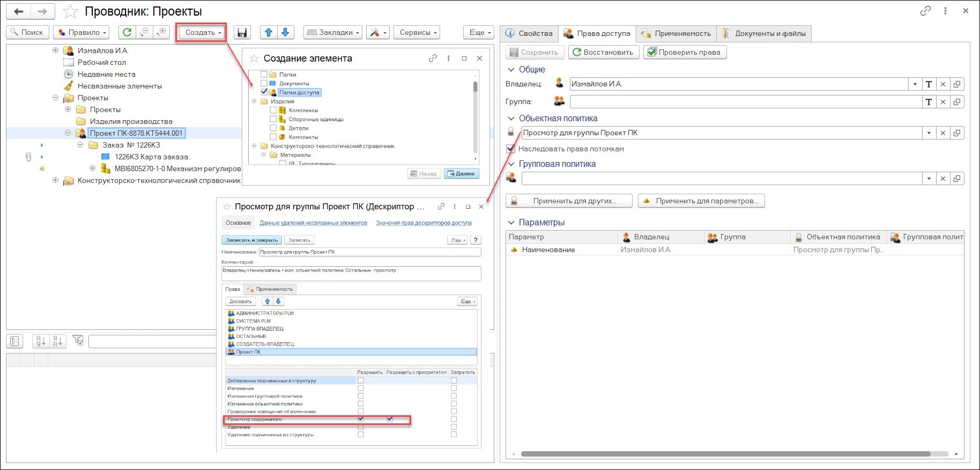Move right up in descriptor Права list
The width and height of the screenshot is (980, 470).
click(268, 301)
